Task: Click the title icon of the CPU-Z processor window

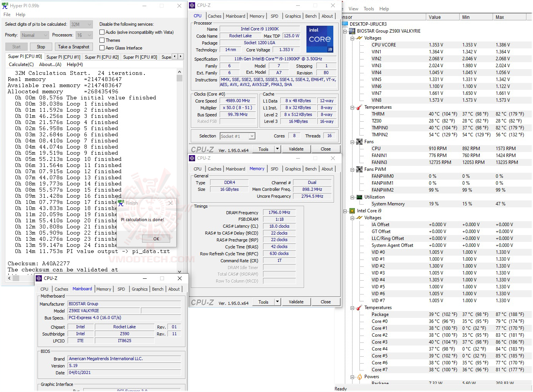Action: click(x=192, y=5)
